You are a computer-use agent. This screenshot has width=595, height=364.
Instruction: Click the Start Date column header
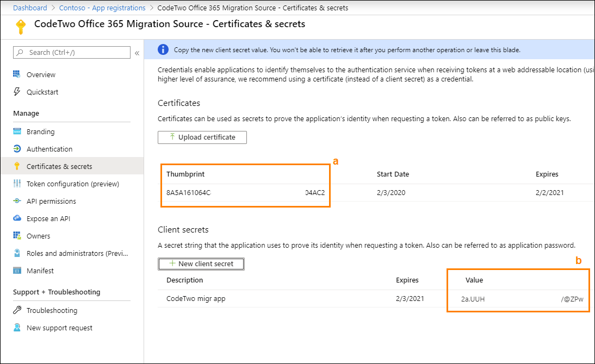coord(393,174)
